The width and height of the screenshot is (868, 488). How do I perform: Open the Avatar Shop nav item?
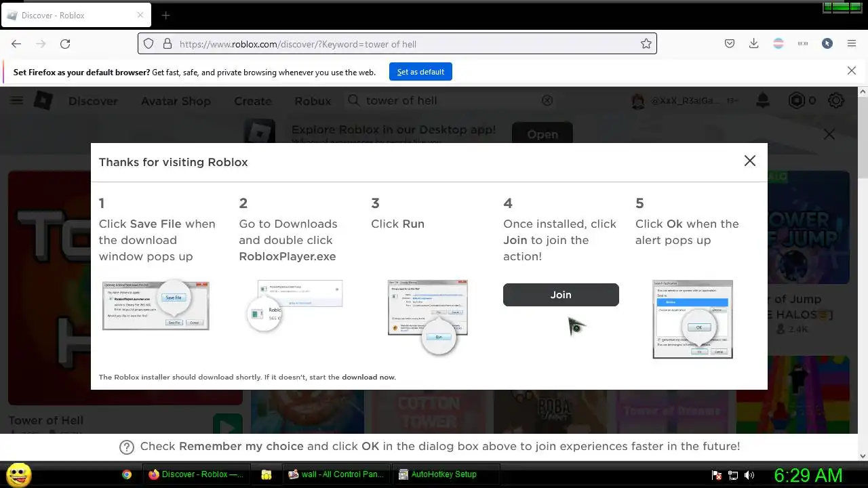176,101
